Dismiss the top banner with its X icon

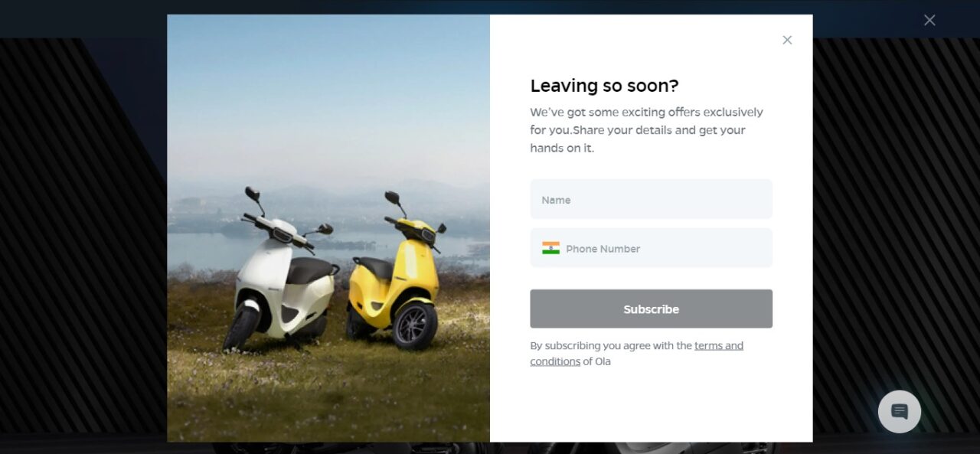click(x=929, y=20)
